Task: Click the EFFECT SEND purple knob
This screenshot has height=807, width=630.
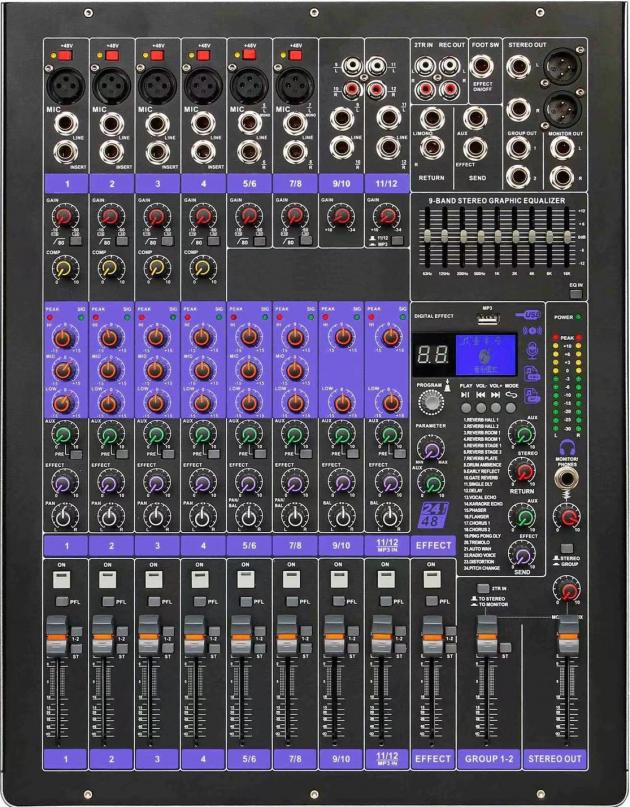Action: pyautogui.click(x=522, y=555)
